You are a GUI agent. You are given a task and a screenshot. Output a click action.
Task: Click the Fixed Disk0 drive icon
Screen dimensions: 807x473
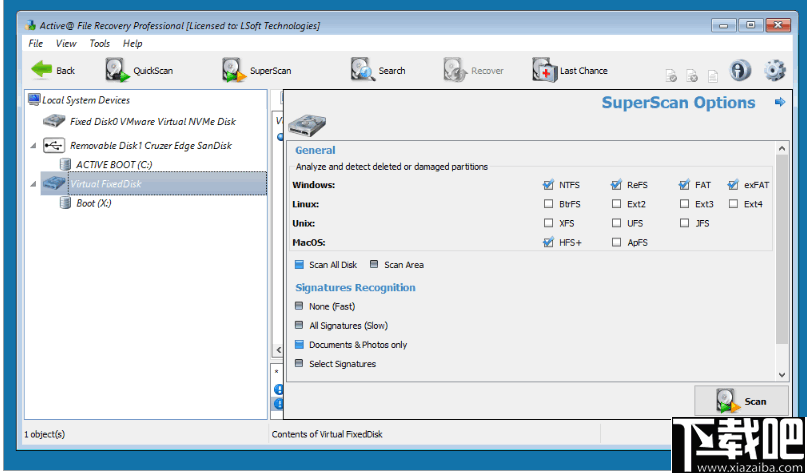[x=54, y=121]
